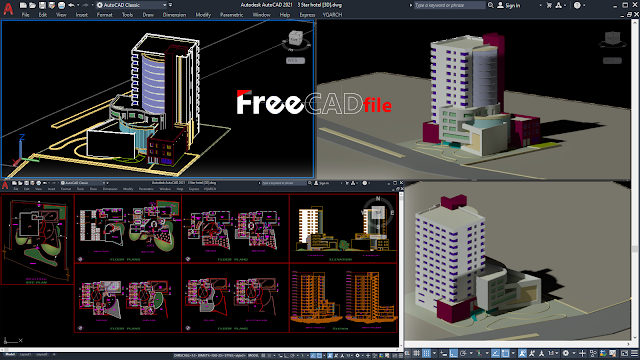The width and height of the screenshot is (640, 360).
Task: Open the 1:1 annotation scale dropdown
Action: (x=553, y=353)
